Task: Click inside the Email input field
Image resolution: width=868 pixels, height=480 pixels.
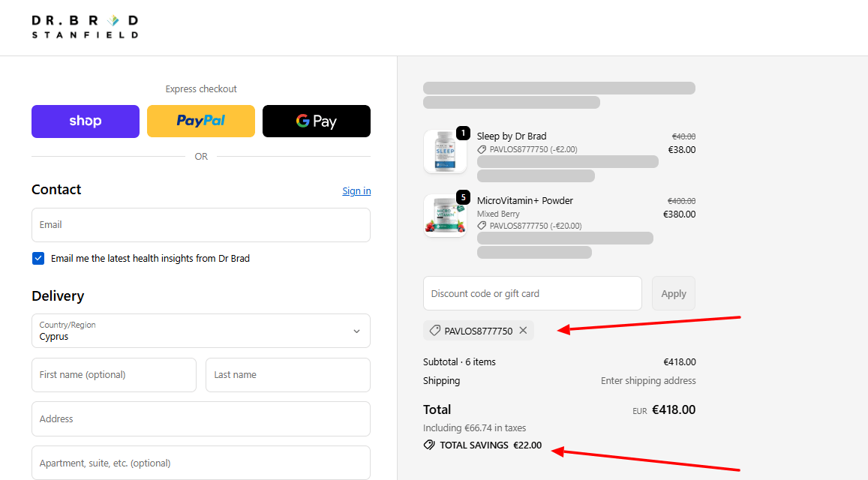Action: tap(200, 225)
